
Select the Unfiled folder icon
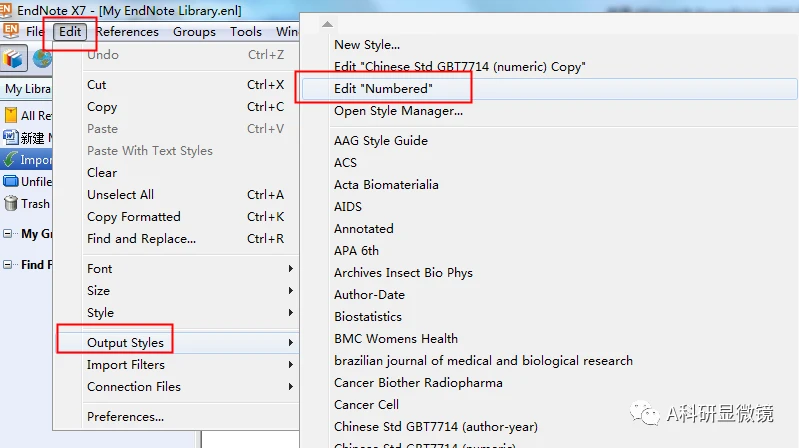click(x=10, y=181)
